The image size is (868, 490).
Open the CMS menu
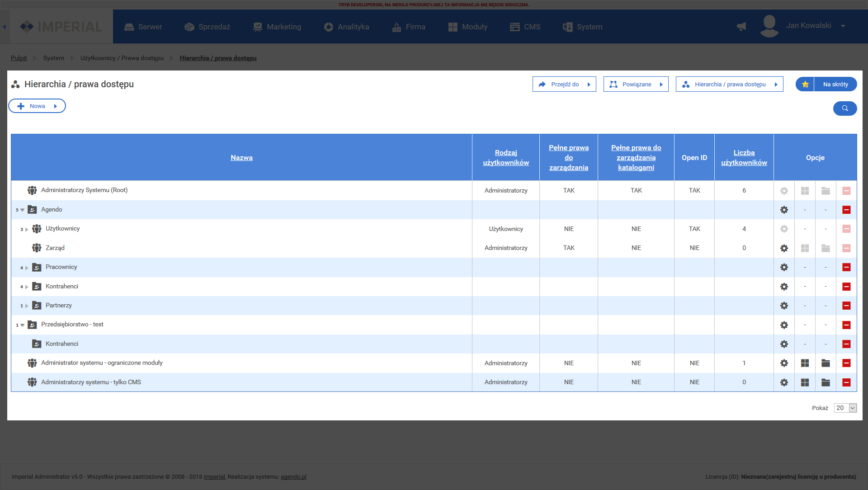[525, 27]
